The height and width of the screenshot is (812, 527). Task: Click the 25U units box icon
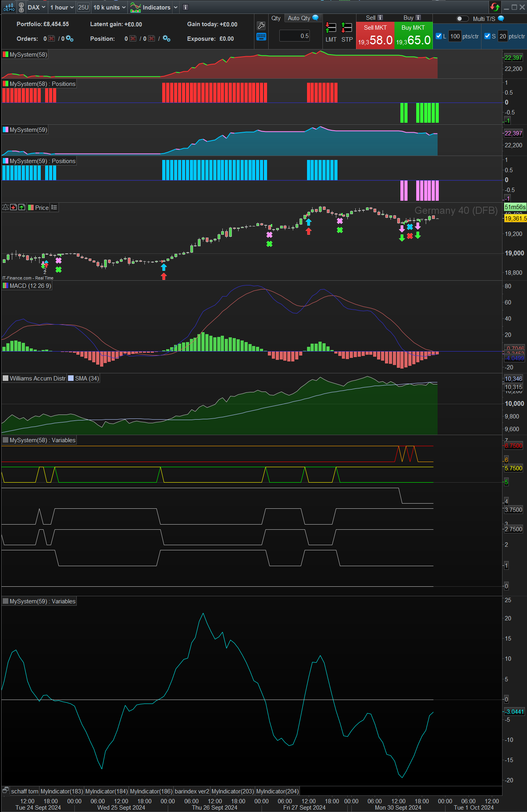pyautogui.click(x=83, y=7)
